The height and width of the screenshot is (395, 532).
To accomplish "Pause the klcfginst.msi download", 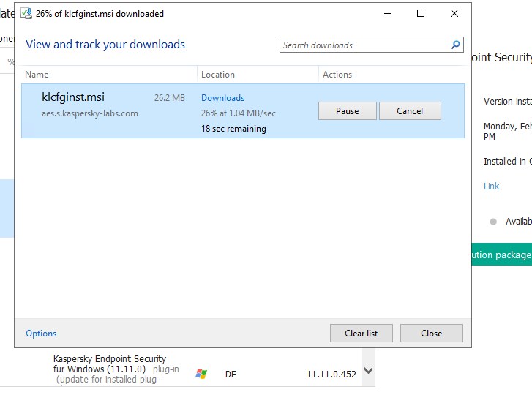I will (347, 111).
